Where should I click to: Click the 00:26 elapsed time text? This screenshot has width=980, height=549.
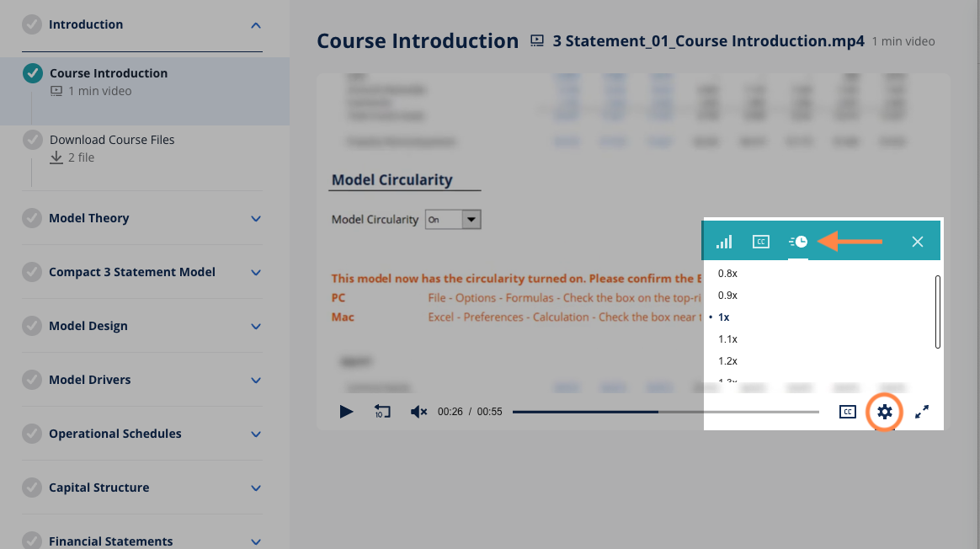pyautogui.click(x=450, y=412)
